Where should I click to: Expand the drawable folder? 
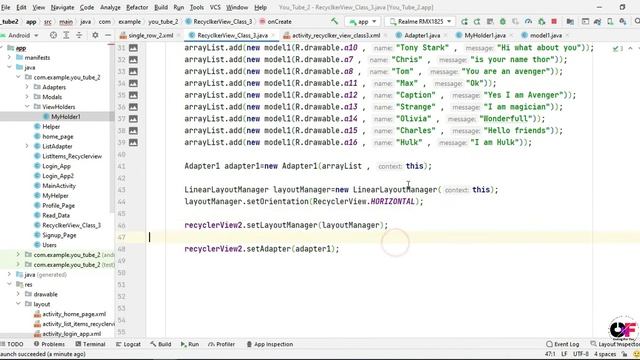click(x=18, y=294)
